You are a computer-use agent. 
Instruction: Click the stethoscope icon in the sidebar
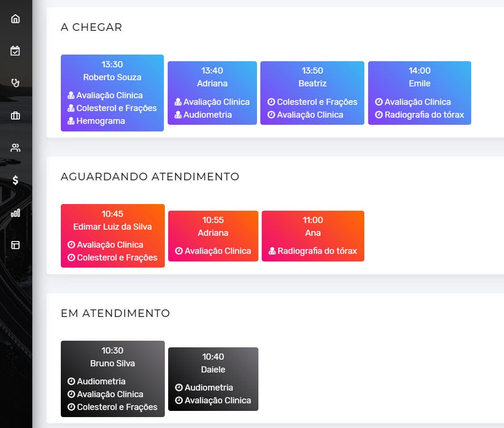pyautogui.click(x=16, y=83)
